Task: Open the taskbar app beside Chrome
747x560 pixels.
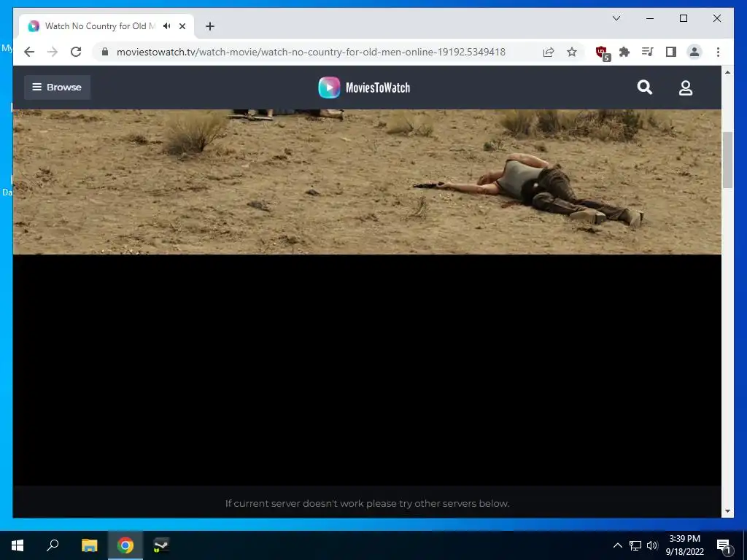Action: [x=161, y=545]
